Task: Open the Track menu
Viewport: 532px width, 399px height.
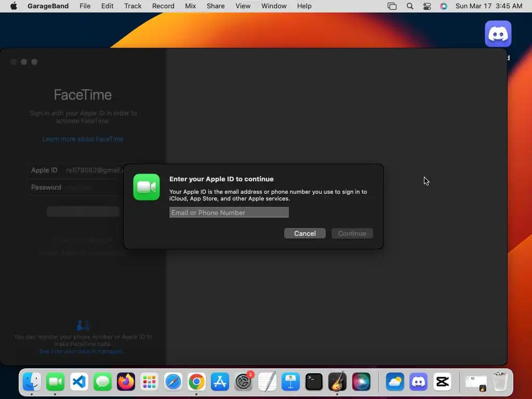Action: tap(132, 6)
